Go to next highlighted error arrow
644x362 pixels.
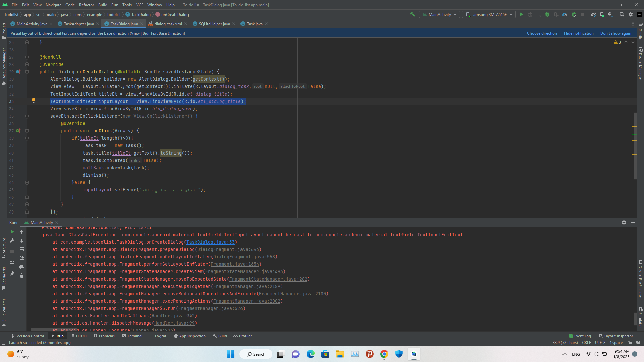coord(633,42)
